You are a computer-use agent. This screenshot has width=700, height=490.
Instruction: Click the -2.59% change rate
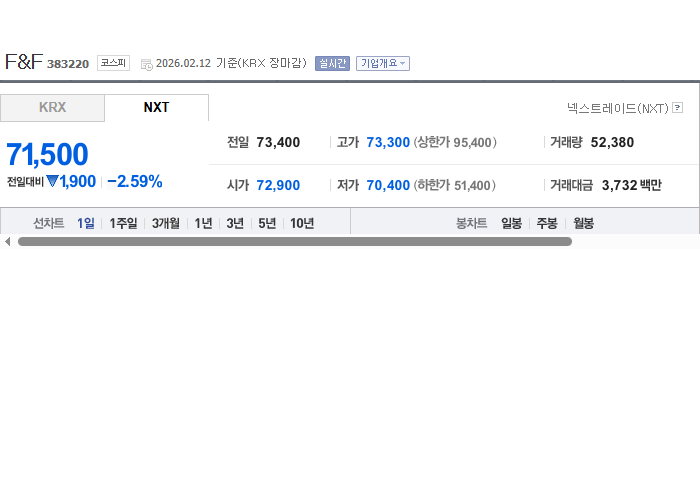(134, 182)
